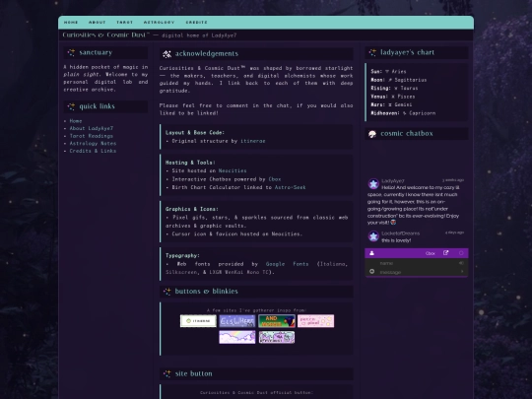The width and height of the screenshot is (532, 399).
Task: Click the lavender pixel badge right of the rainbow badge
Action: pyautogui.click(x=277, y=337)
